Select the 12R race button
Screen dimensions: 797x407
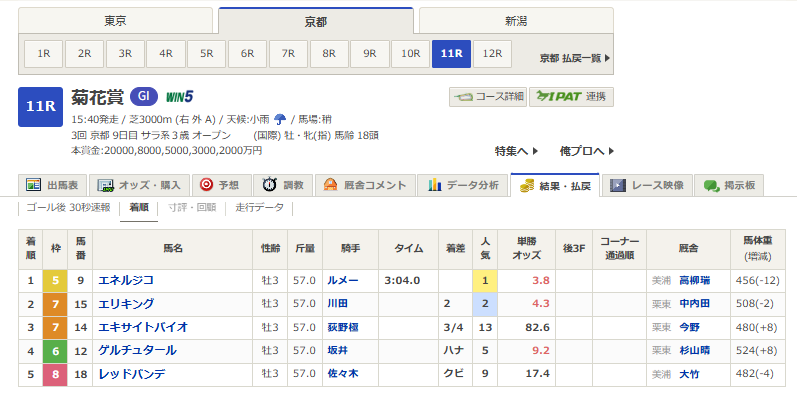pos(492,54)
